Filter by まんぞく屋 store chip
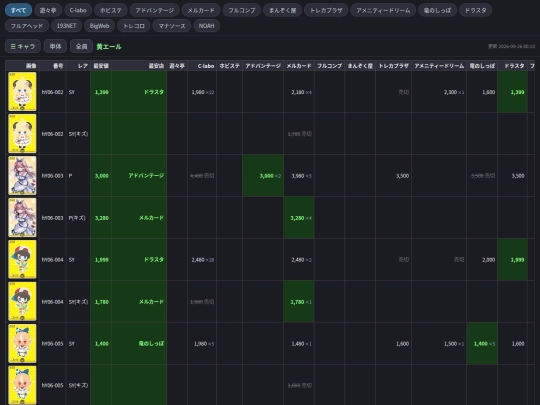Viewport: 540px width, 405px height. tap(282, 10)
